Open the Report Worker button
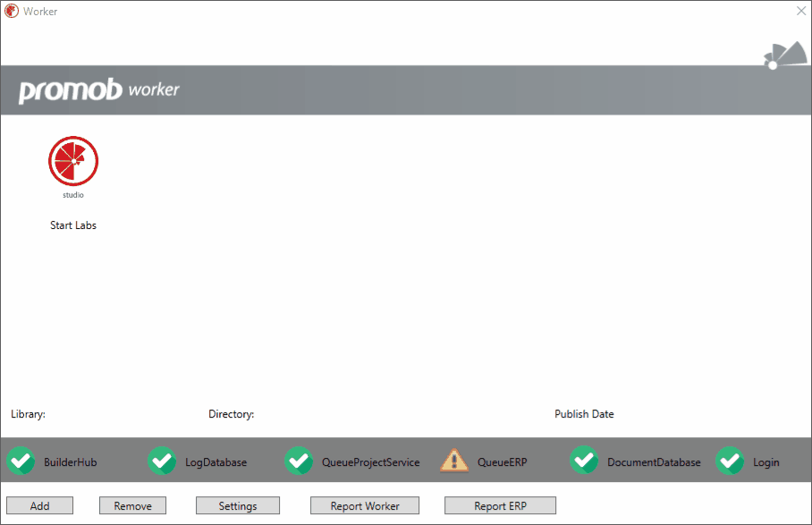812x525 pixels. tap(365, 506)
